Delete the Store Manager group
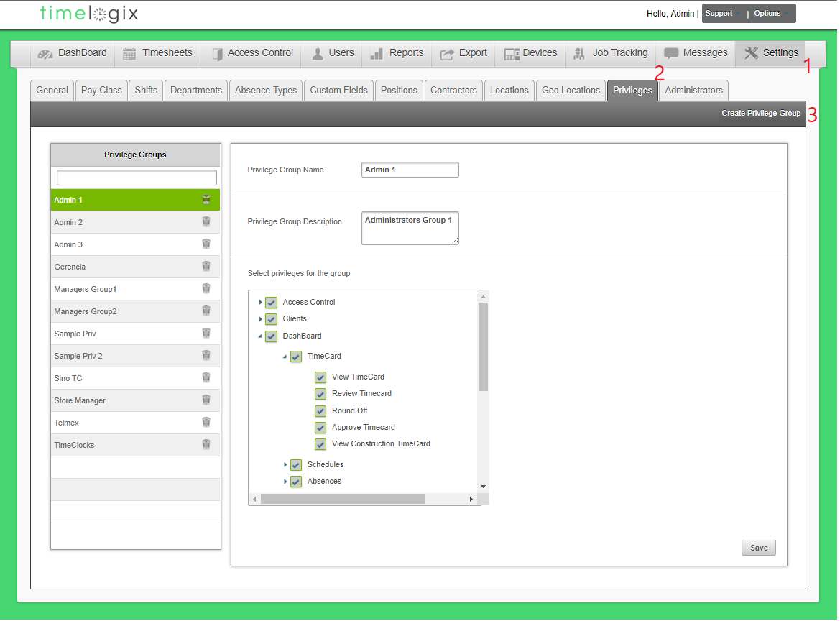 click(x=206, y=400)
